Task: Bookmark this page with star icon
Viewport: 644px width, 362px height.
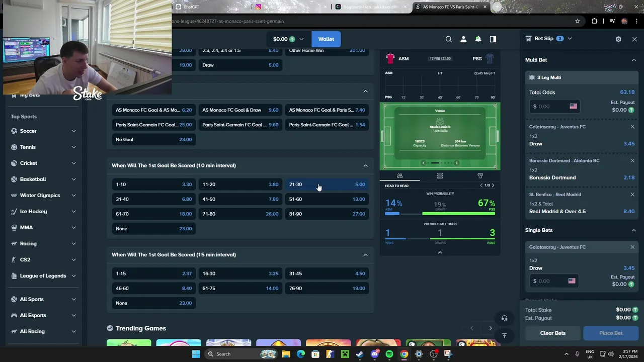Action: click(578, 21)
